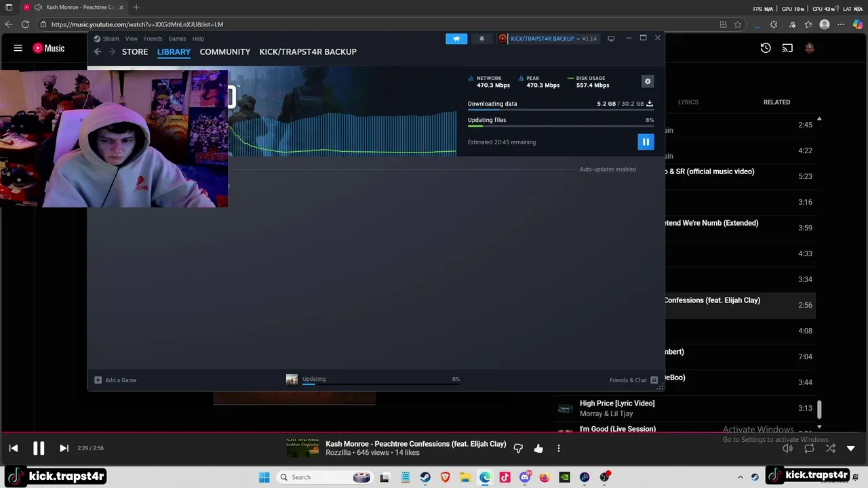Toggle shuffle in player bar
This screenshot has width=868, height=488.
pyautogui.click(x=831, y=448)
